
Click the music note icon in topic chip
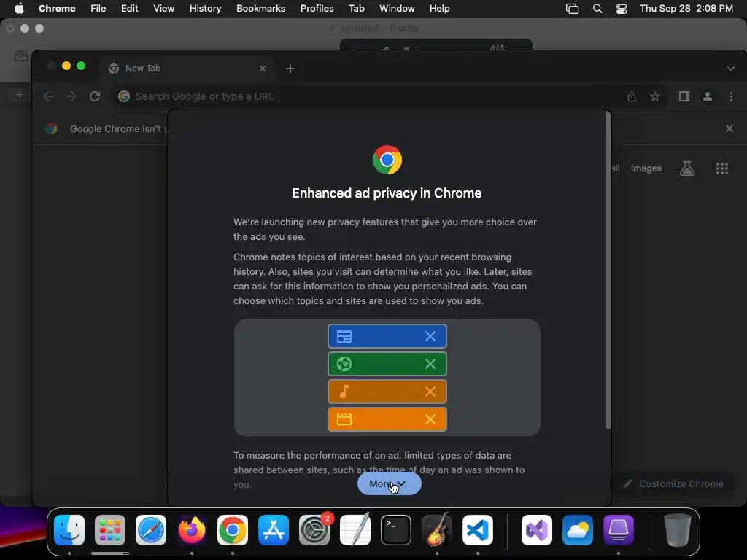click(344, 392)
